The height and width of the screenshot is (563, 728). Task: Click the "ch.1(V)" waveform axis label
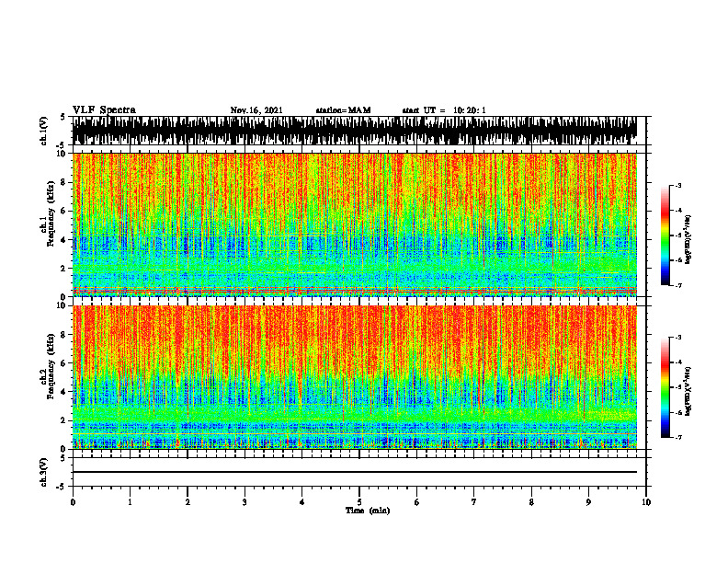pos(44,131)
